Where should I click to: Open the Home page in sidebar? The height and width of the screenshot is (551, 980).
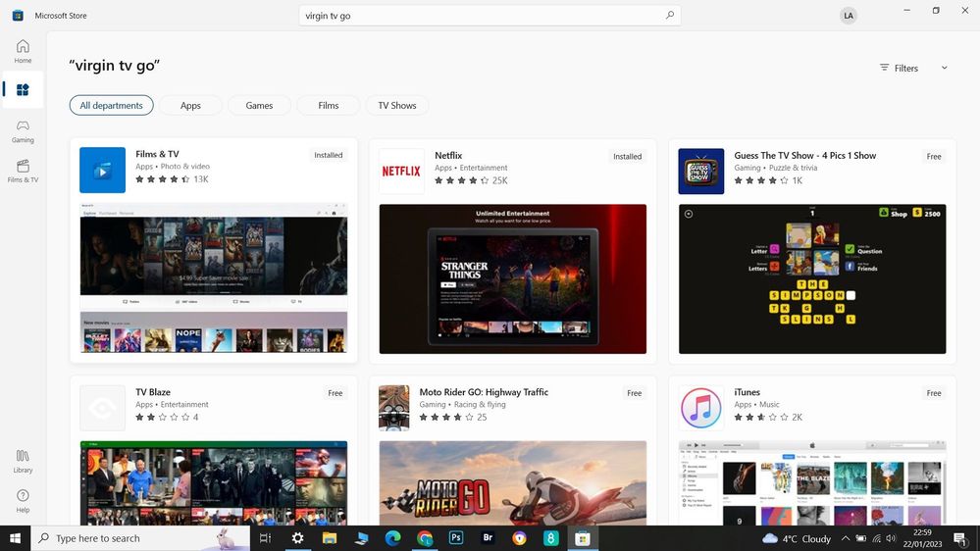23,51
